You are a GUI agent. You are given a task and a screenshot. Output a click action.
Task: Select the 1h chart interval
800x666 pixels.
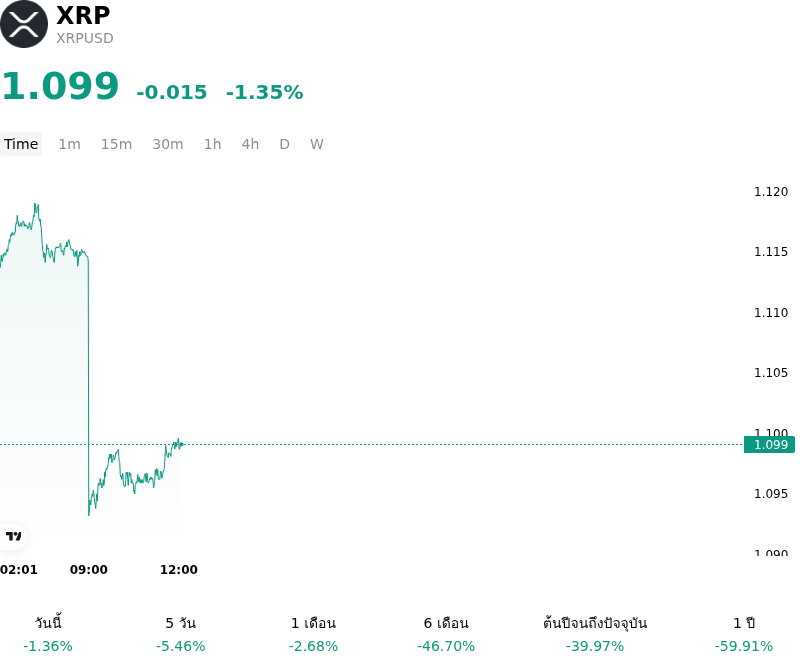pyautogui.click(x=213, y=144)
